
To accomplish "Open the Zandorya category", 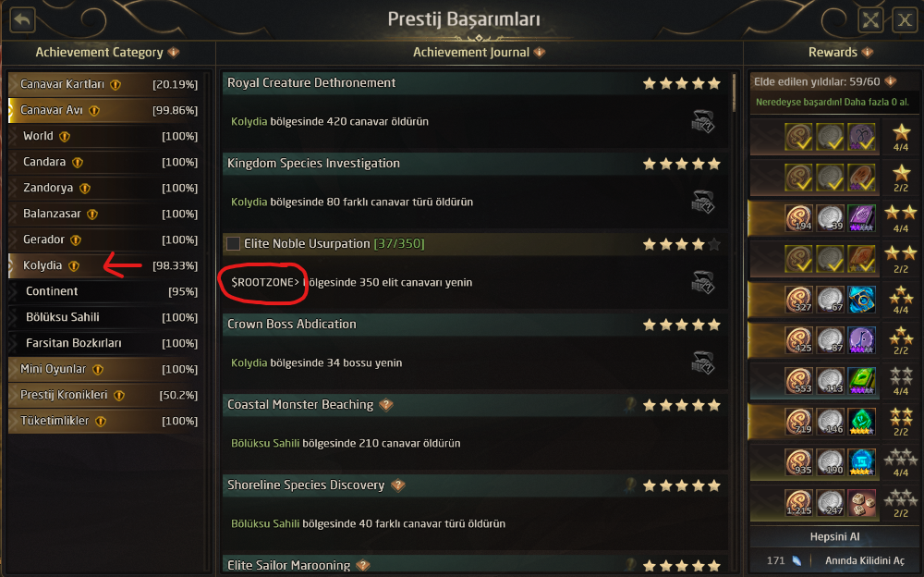I will click(46, 188).
